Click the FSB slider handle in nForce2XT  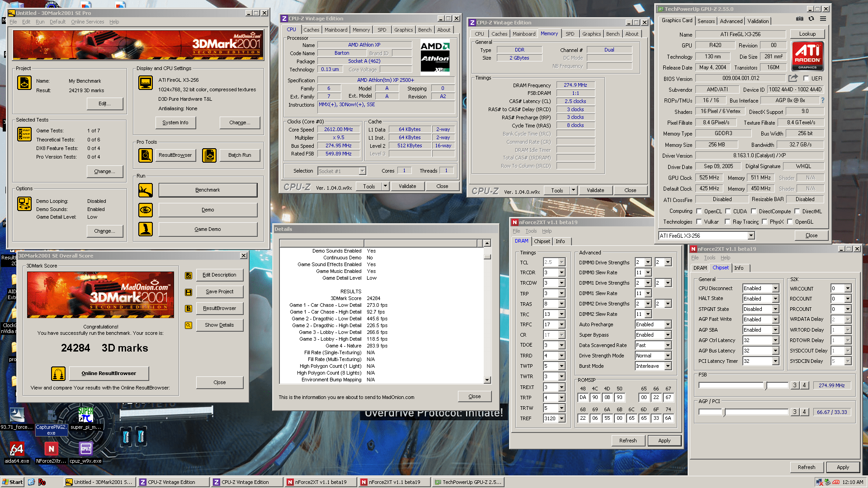tap(765, 385)
